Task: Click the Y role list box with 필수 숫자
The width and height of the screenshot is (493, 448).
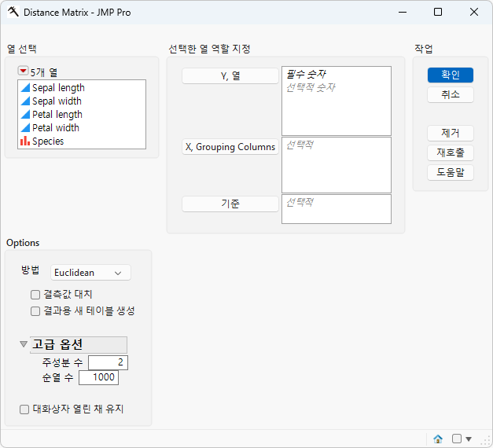Action: 337,101
